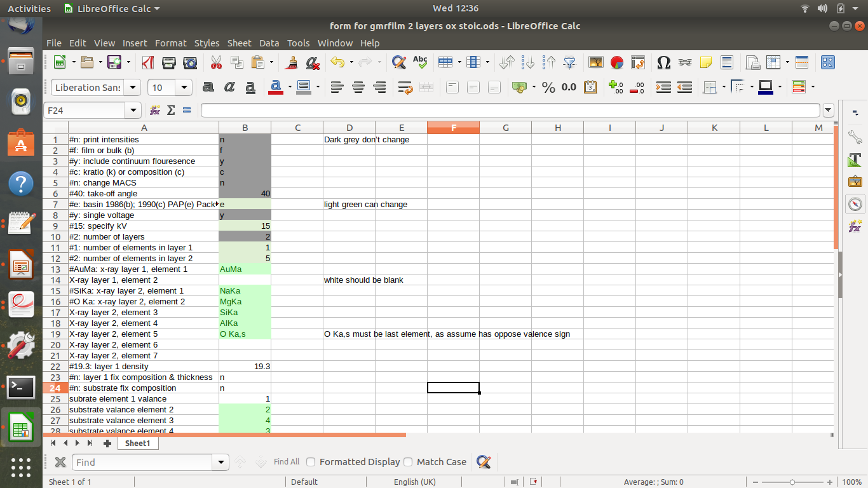Click the Insert Chart icon
Screen dimensions: 868x488
[616, 62]
